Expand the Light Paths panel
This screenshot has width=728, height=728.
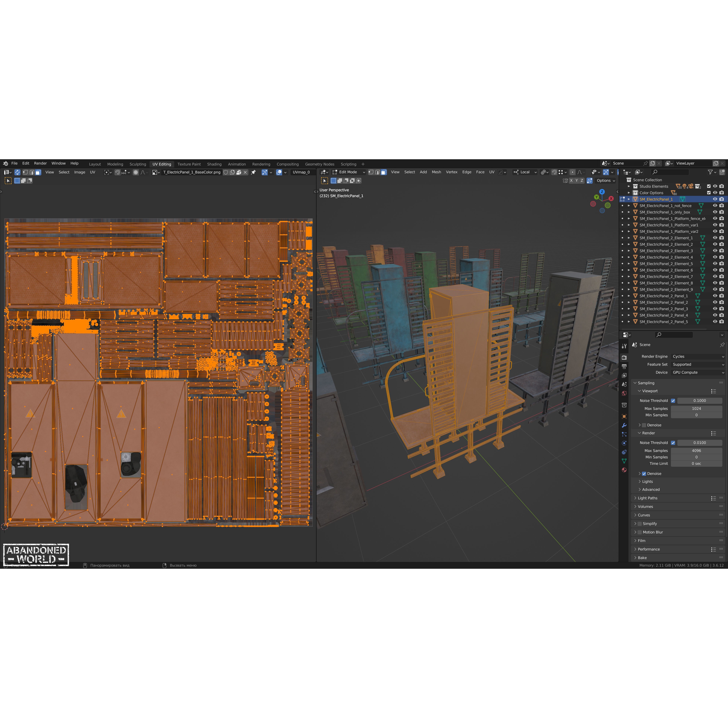point(649,498)
